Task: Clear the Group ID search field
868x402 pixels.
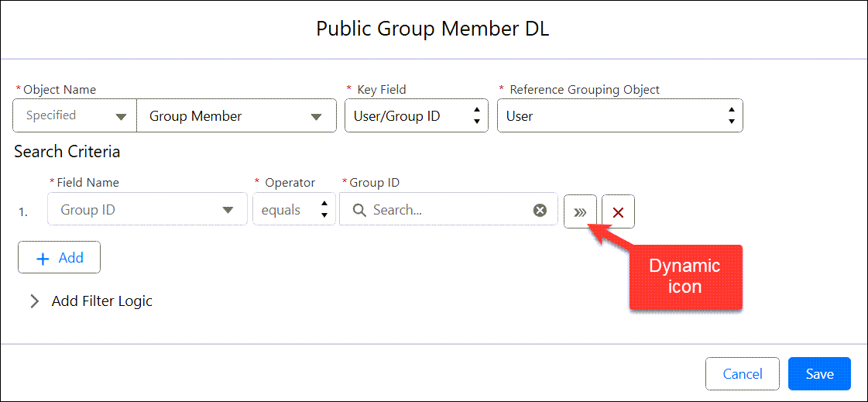Action: [540, 210]
